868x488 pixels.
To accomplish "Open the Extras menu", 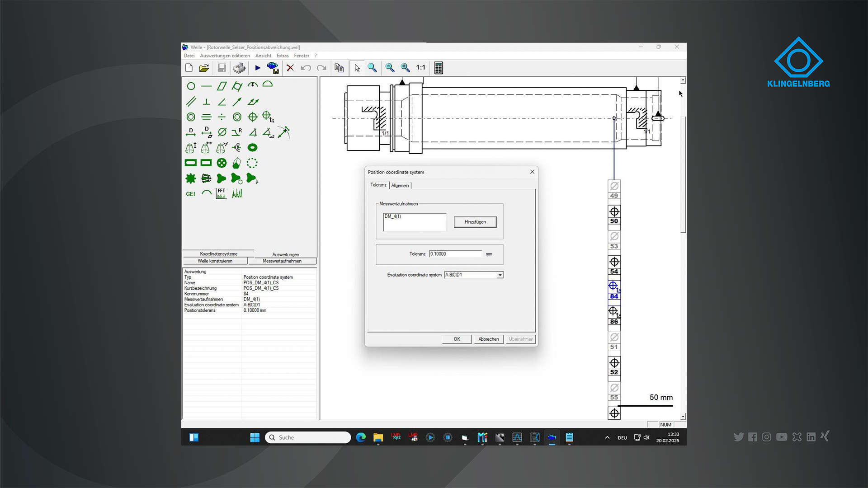I will (283, 56).
